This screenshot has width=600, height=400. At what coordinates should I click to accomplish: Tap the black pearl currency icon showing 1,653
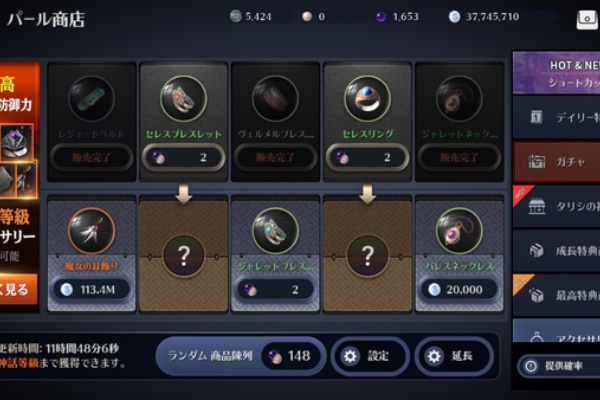[380, 16]
